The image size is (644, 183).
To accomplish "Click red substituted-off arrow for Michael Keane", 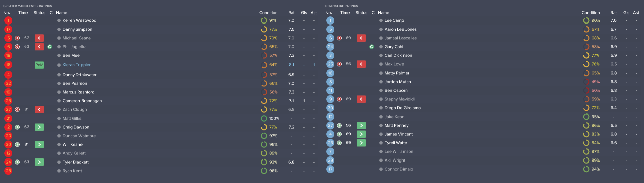I will [39, 38].
